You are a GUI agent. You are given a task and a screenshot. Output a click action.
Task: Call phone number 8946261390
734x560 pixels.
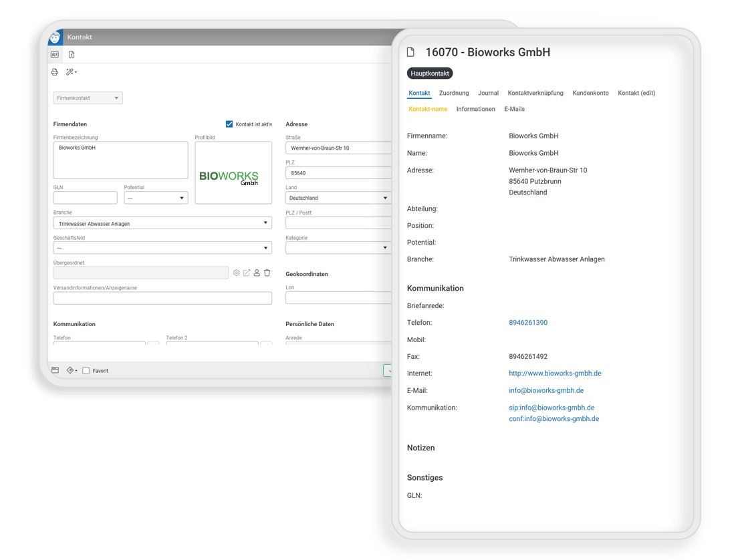(x=528, y=322)
